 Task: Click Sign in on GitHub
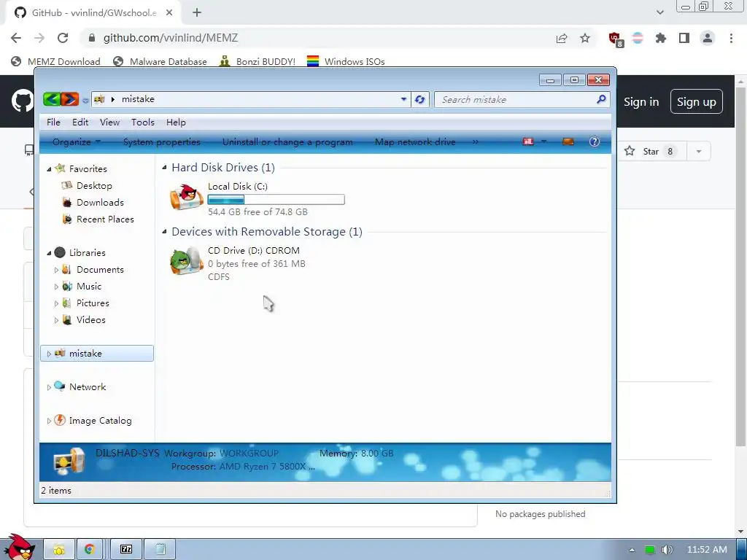(641, 102)
